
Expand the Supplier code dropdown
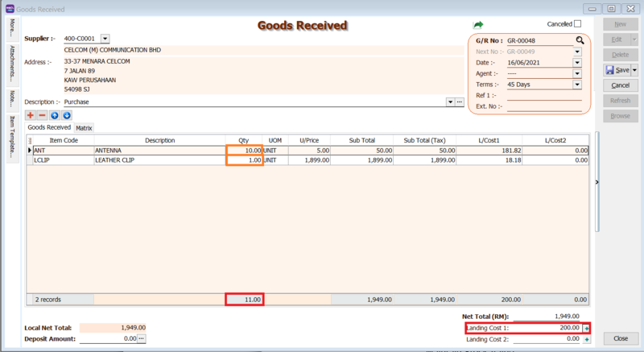click(x=105, y=38)
